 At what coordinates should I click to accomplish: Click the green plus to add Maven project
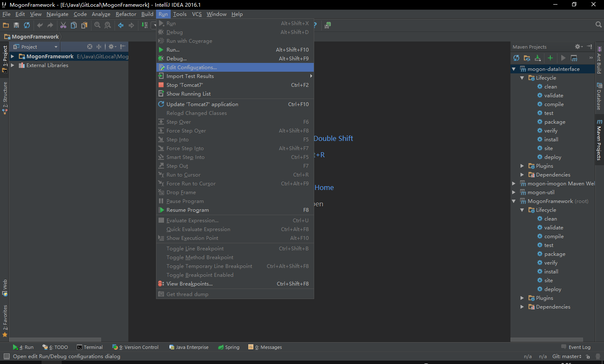(x=549, y=58)
